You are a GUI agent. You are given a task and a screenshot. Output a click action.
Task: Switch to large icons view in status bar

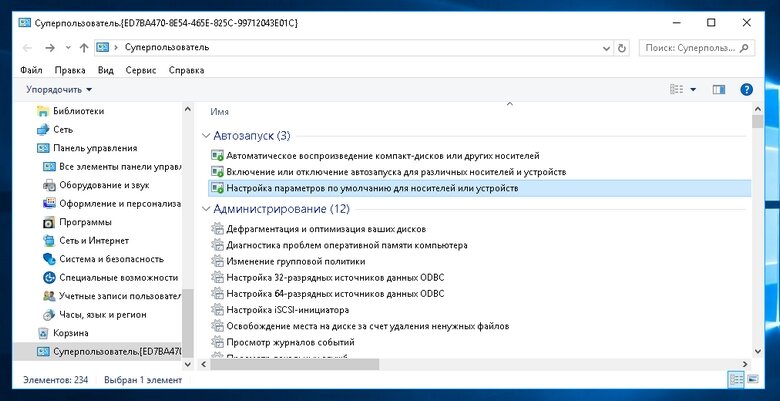point(752,380)
